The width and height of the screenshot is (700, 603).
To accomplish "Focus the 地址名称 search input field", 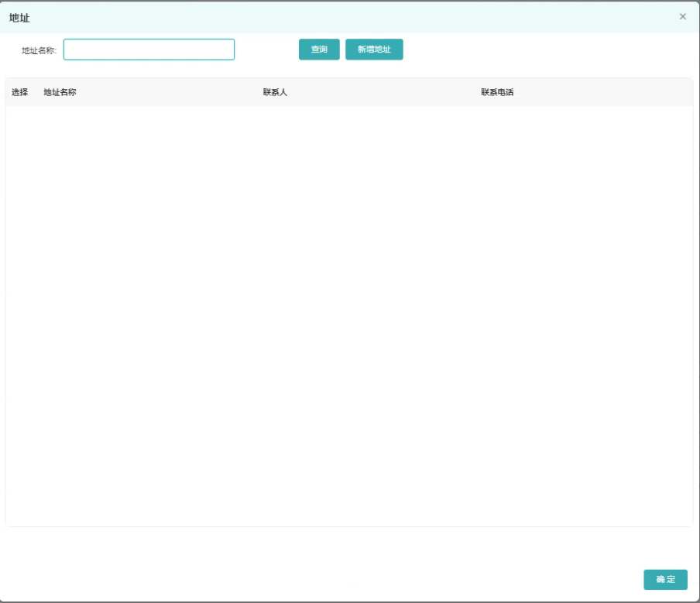I will [x=149, y=50].
